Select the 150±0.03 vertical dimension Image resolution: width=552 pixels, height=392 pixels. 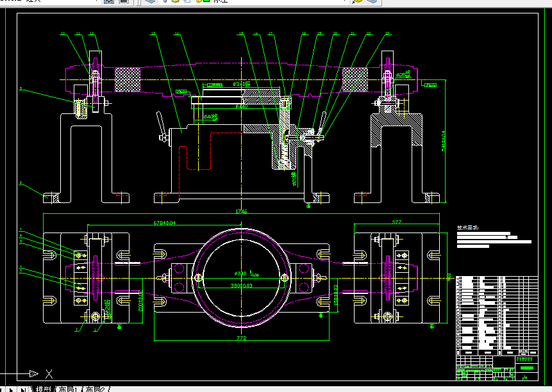coord(335,295)
